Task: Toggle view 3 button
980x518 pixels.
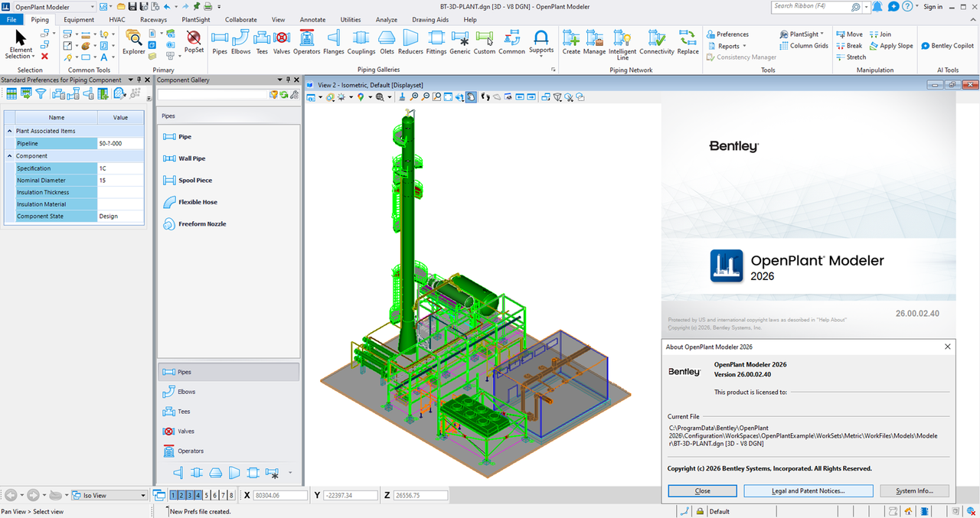Action: pos(190,495)
